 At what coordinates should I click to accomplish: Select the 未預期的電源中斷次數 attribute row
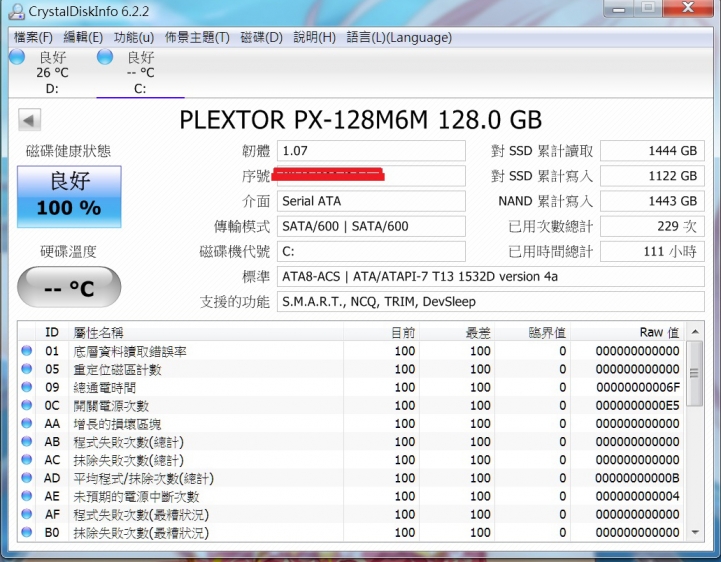(351, 496)
